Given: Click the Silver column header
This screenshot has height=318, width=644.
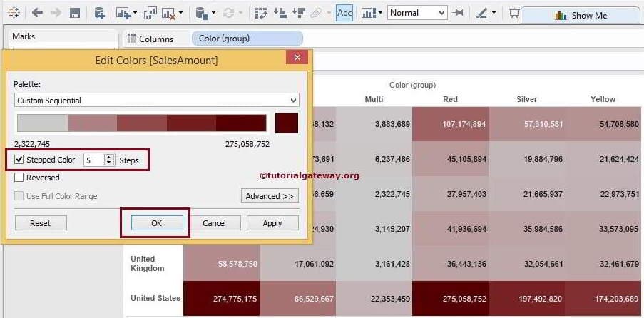Looking at the screenshot, I should click(x=526, y=99).
